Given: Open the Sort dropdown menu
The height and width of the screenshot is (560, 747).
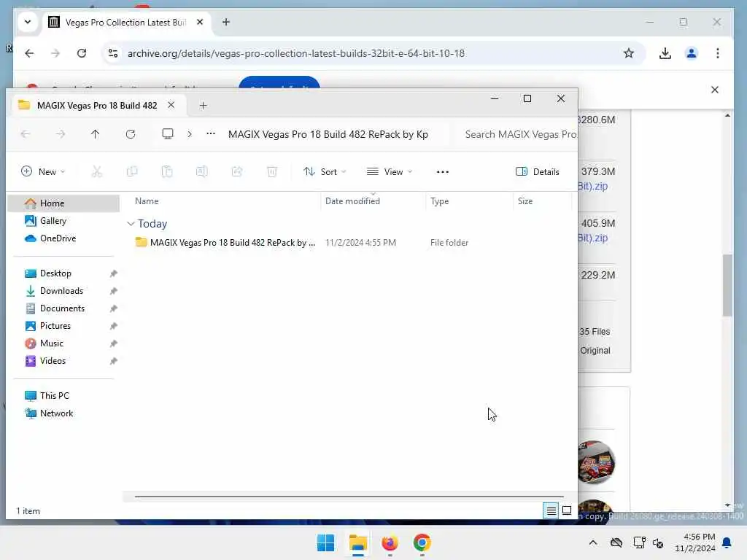Looking at the screenshot, I should tap(325, 171).
